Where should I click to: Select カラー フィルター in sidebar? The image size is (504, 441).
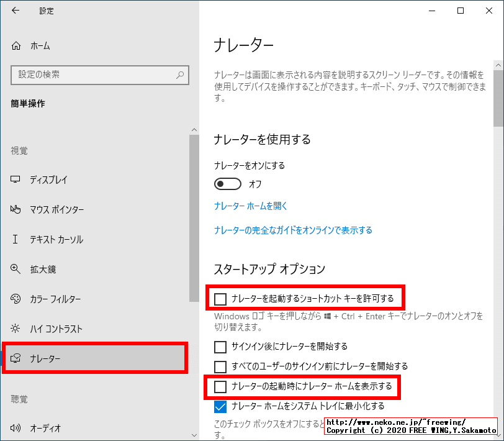click(x=55, y=299)
